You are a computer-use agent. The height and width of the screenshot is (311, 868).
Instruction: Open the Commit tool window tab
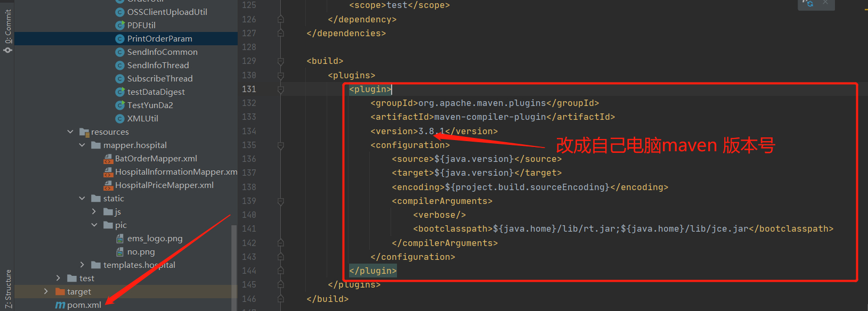[x=7, y=30]
